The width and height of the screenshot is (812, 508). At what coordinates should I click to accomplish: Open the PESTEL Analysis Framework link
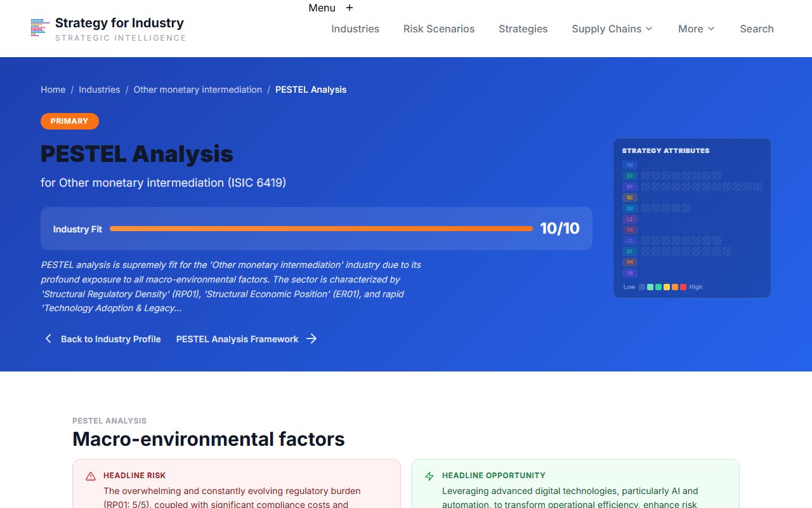click(x=237, y=339)
